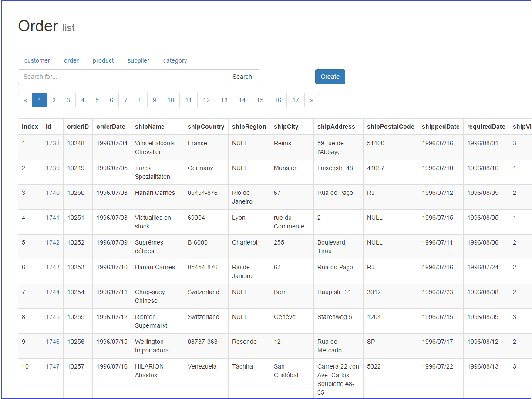
Task: Open the order navigation link
Action: point(71,60)
